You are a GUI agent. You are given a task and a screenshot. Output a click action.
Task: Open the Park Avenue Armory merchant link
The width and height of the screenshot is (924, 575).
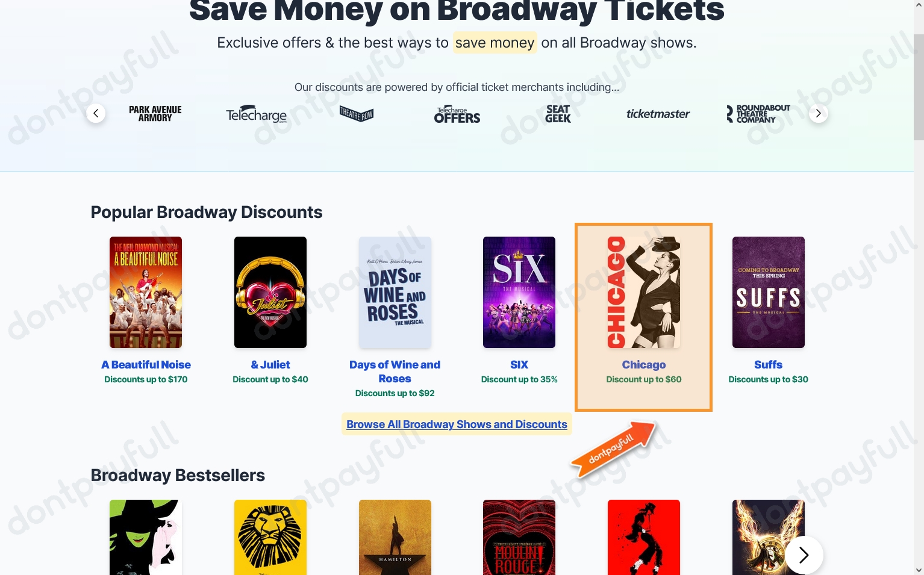point(155,114)
